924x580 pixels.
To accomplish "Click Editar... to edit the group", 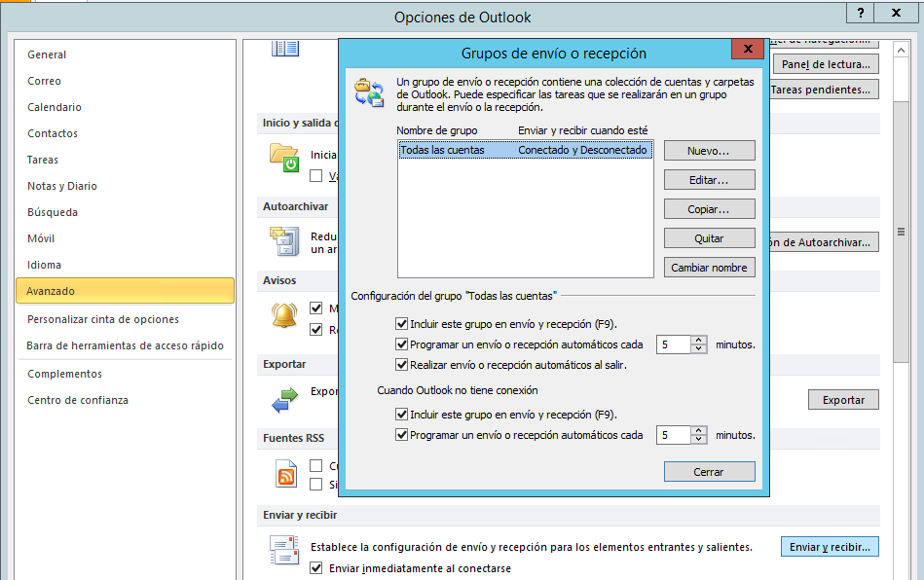I will [x=710, y=180].
